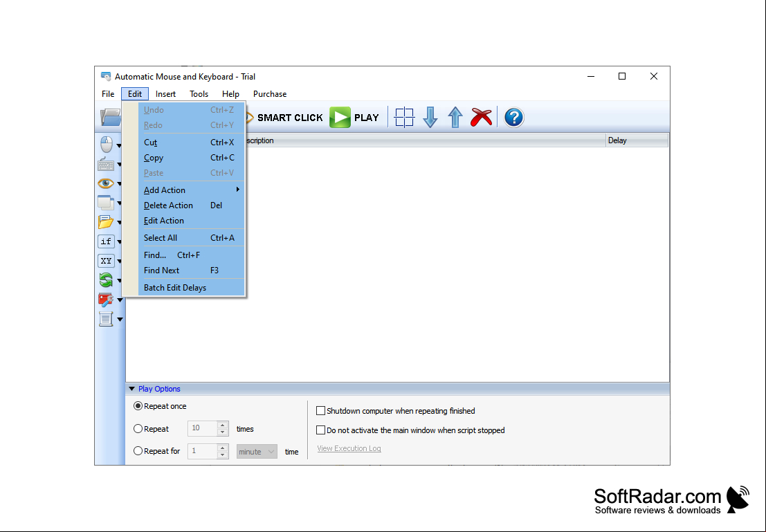Move action up with blue up arrow
The image size is (766, 532).
(x=455, y=117)
